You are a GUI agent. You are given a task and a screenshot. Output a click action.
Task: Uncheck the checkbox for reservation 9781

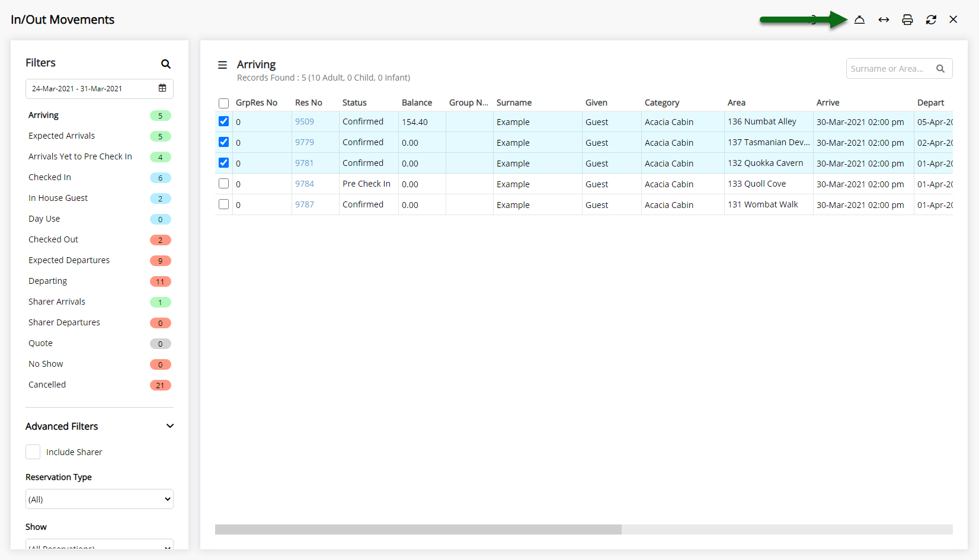coord(223,163)
